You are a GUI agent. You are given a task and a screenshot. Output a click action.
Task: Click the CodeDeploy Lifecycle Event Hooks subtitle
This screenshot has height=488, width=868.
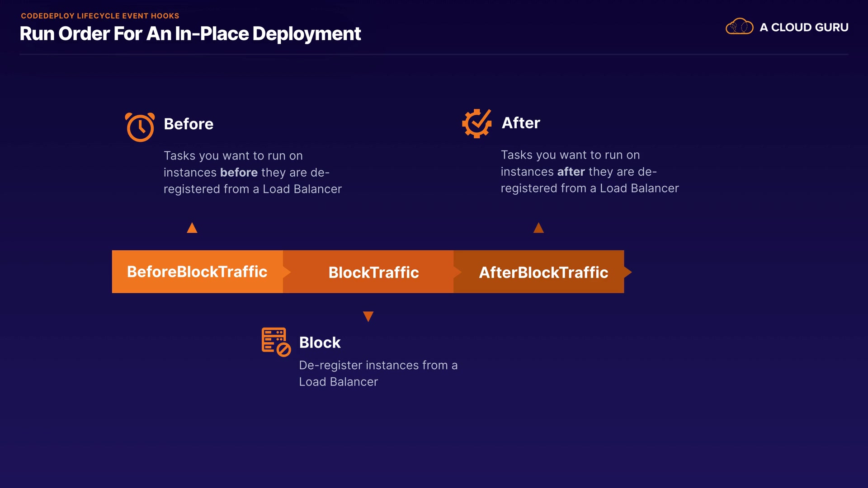[x=100, y=16]
